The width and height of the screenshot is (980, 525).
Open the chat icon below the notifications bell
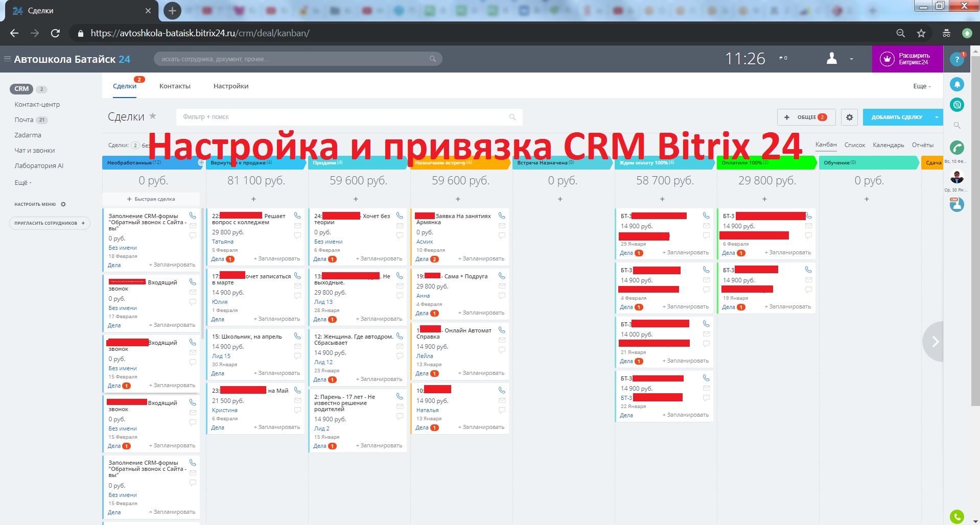[957, 105]
